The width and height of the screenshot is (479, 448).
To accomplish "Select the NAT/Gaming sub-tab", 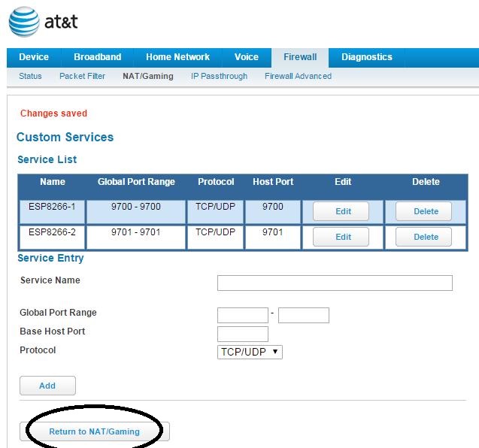I will click(x=148, y=76).
